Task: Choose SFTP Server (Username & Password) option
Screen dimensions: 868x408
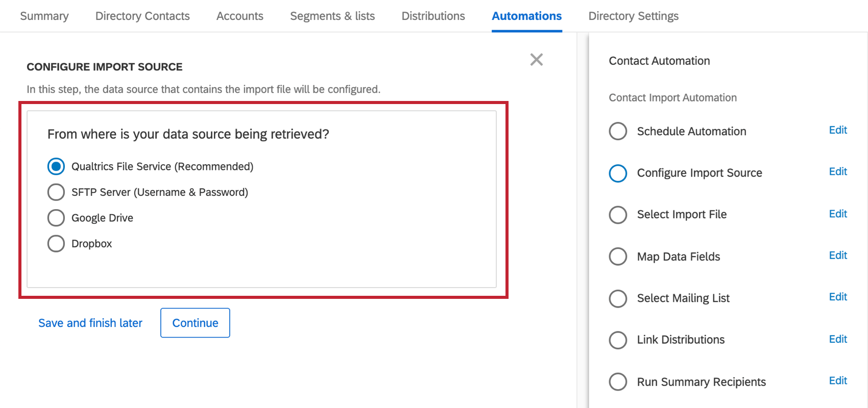Action: [x=56, y=192]
